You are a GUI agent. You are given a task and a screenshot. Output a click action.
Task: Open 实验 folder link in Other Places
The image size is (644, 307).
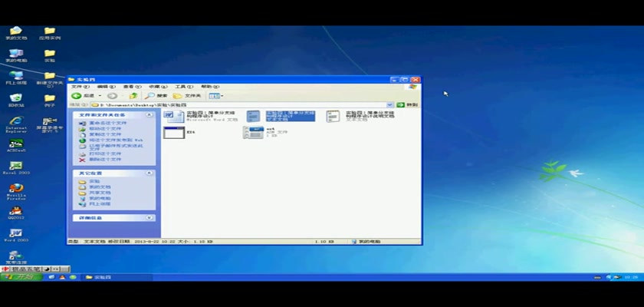pos(94,181)
